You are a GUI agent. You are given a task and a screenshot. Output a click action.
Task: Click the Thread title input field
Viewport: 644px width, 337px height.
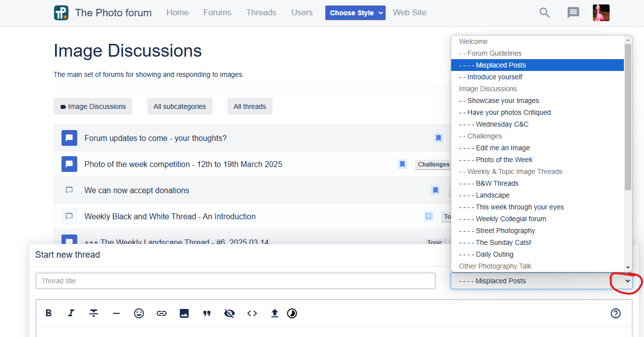click(x=235, y=281)
